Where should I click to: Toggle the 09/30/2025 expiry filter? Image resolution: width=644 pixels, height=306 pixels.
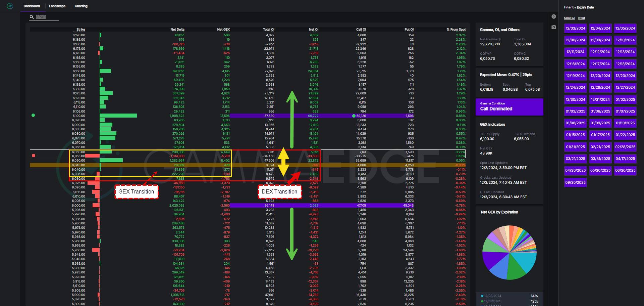(575, 182)
